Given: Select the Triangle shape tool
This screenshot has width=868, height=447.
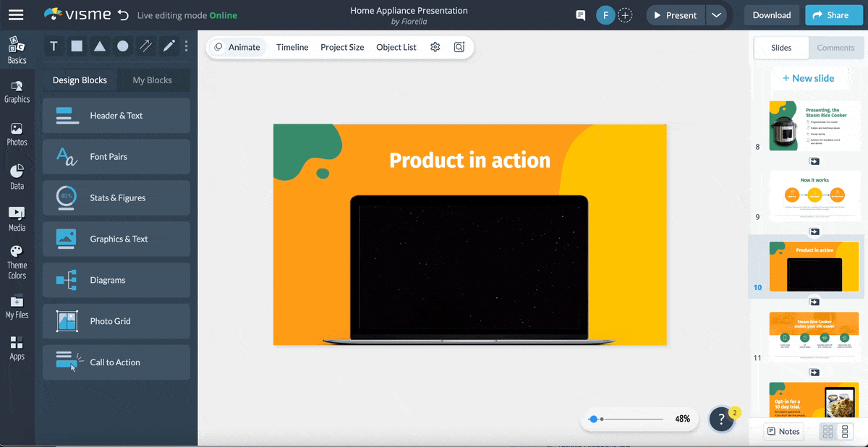Looking at the screenshot, I should [100, 46].
